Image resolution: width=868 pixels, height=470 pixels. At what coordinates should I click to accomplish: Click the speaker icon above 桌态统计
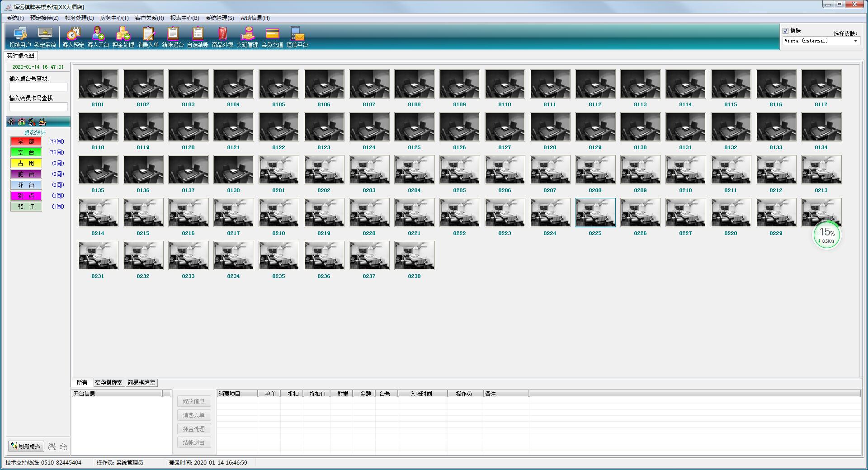12,122
